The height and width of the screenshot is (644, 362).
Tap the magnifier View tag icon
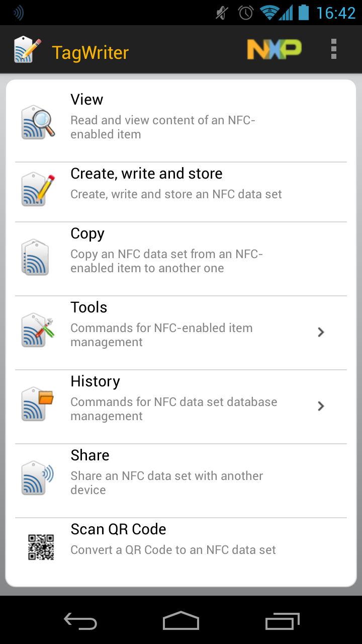(x=38, y=122)
